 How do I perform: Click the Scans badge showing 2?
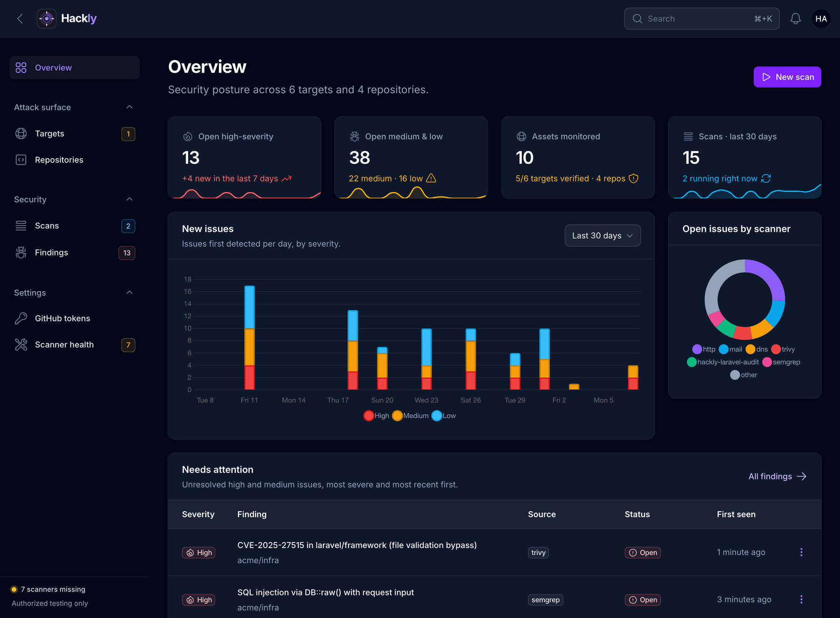click(x=128, y=226)
